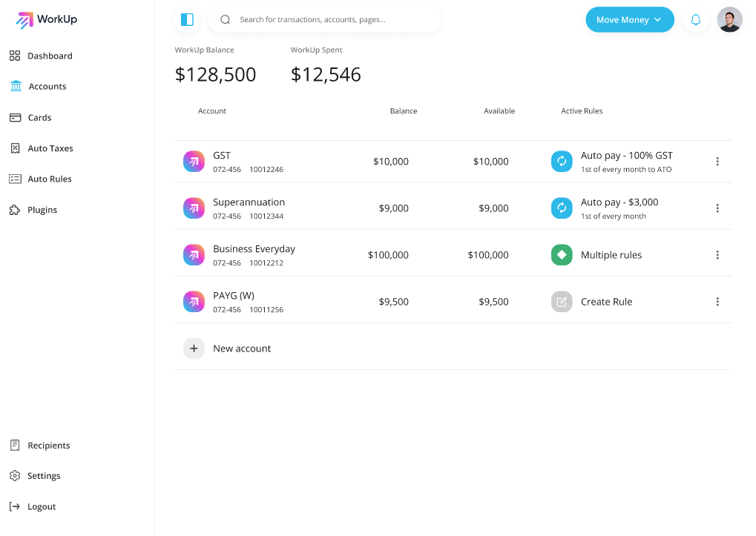
Task: Click the GST auto pay rule icon
Action: tap(562, 162)
